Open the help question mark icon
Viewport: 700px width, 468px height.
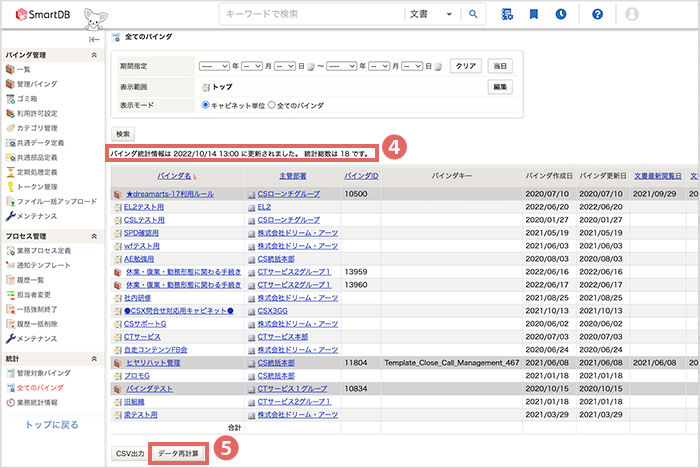point(597,14)
